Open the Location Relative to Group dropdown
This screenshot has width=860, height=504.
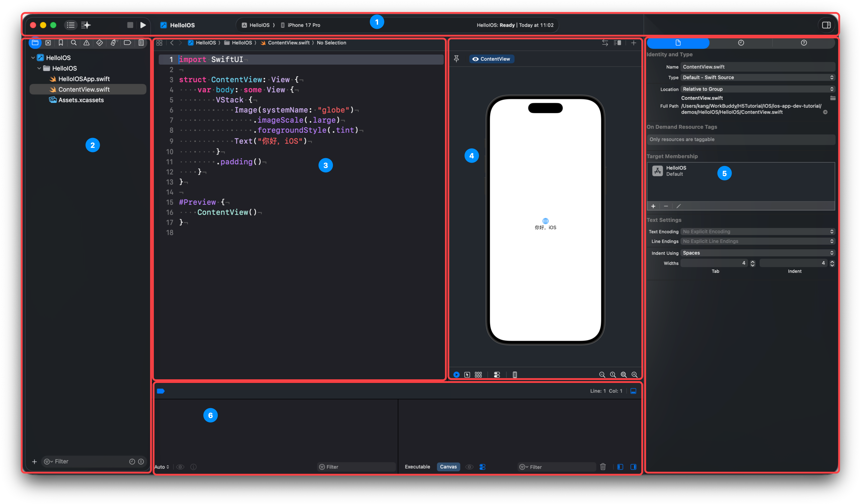coord(758,89)
